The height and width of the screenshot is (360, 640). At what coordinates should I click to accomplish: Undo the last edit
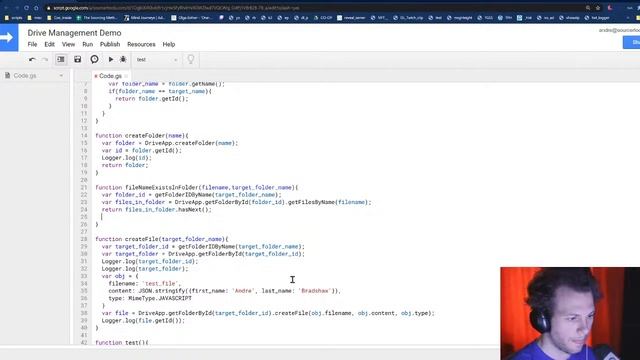coord(32,60)
